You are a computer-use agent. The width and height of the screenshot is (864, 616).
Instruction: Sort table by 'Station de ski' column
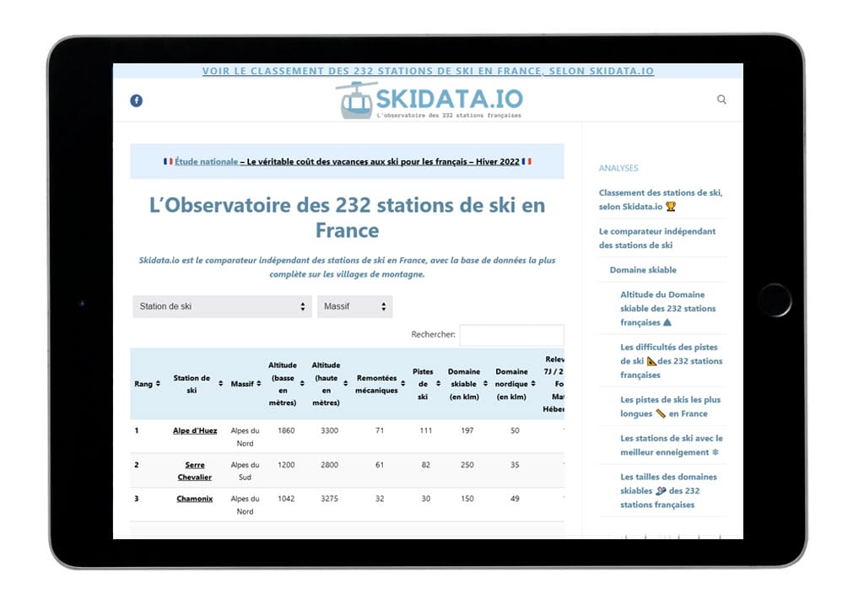click(197, 383)
